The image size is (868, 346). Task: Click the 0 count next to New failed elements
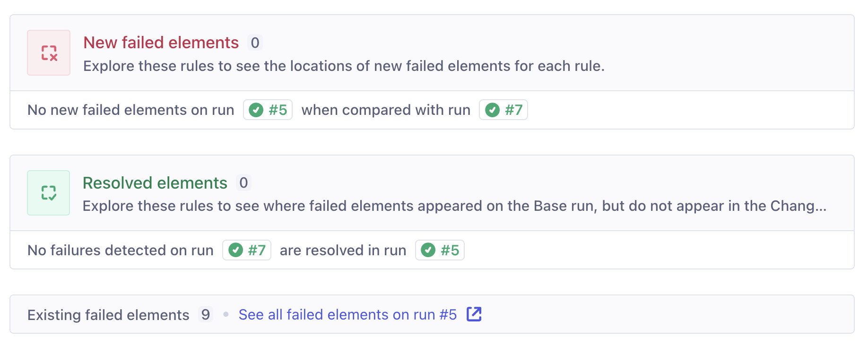point(256,43)
